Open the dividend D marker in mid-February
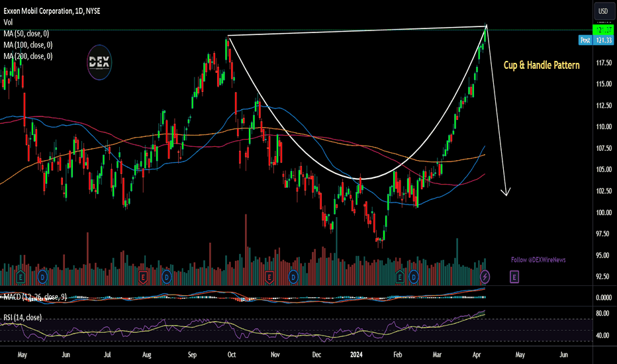 414,277
